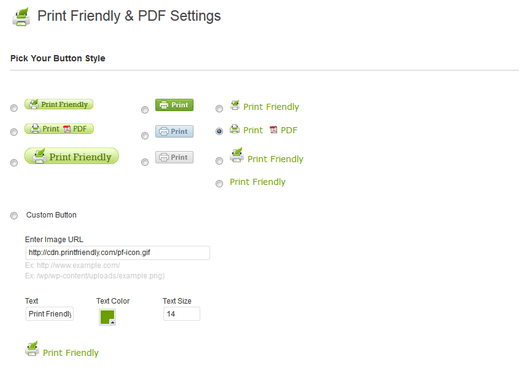Choose the text-only Print Friendly radio option
This screenshot has height=373, width=522.
(x=219, y=184)
